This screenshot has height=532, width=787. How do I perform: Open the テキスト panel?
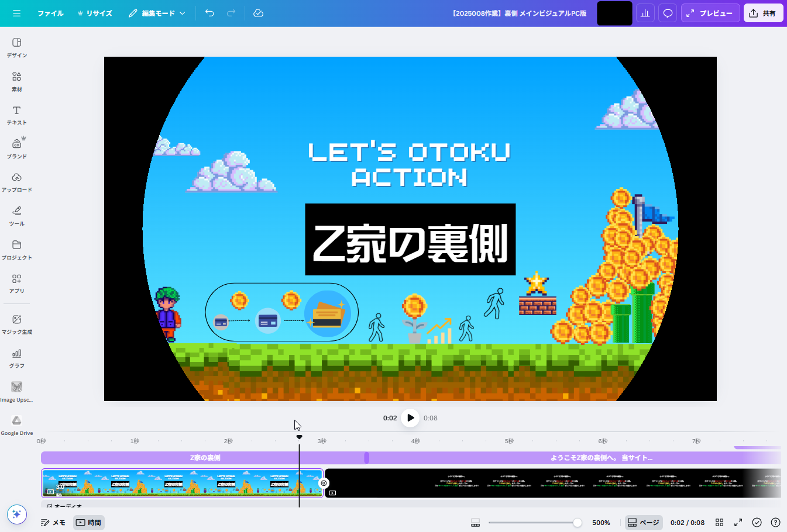point(17,115)
